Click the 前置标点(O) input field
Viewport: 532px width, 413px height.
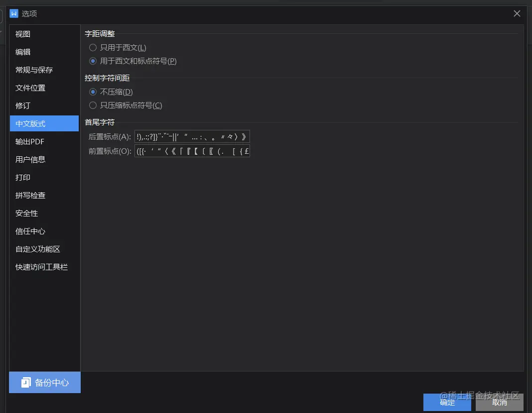tap(192, 151)
